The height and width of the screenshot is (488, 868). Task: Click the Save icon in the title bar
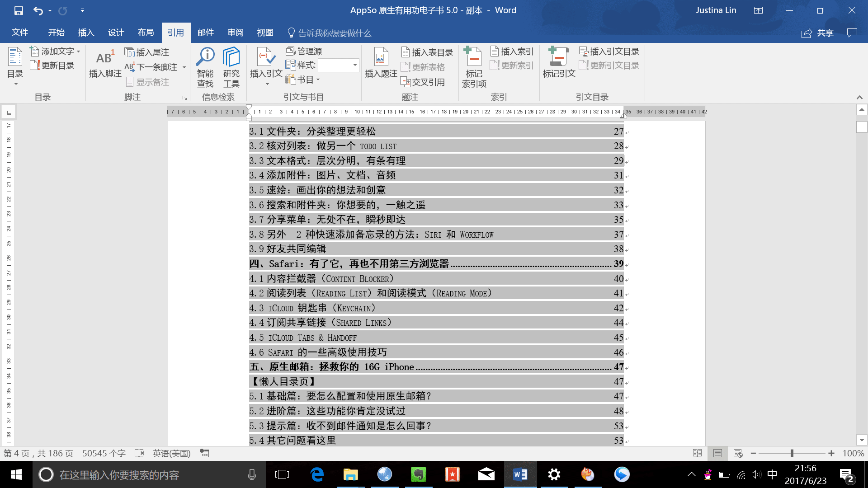(19, 10)
